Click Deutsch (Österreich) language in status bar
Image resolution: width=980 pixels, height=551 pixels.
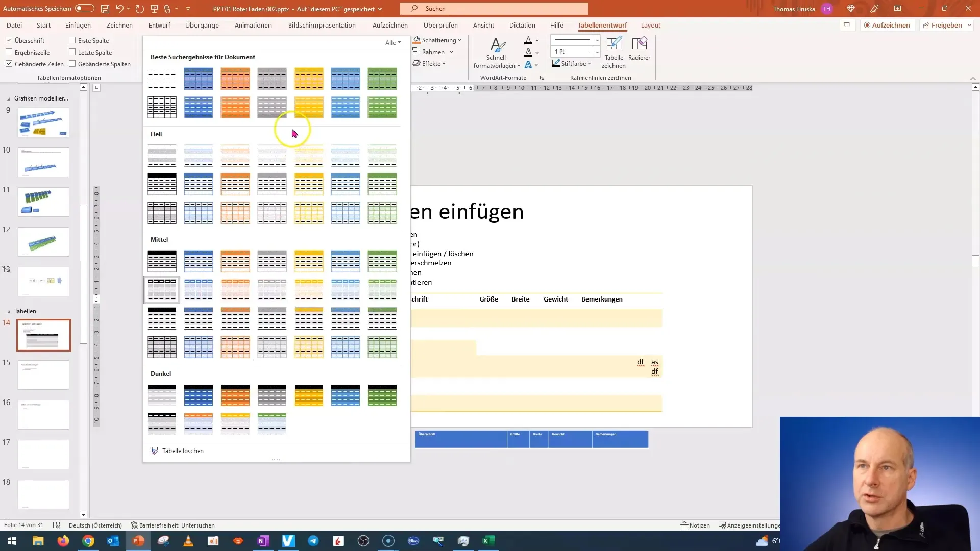click(x=95, y=525)
